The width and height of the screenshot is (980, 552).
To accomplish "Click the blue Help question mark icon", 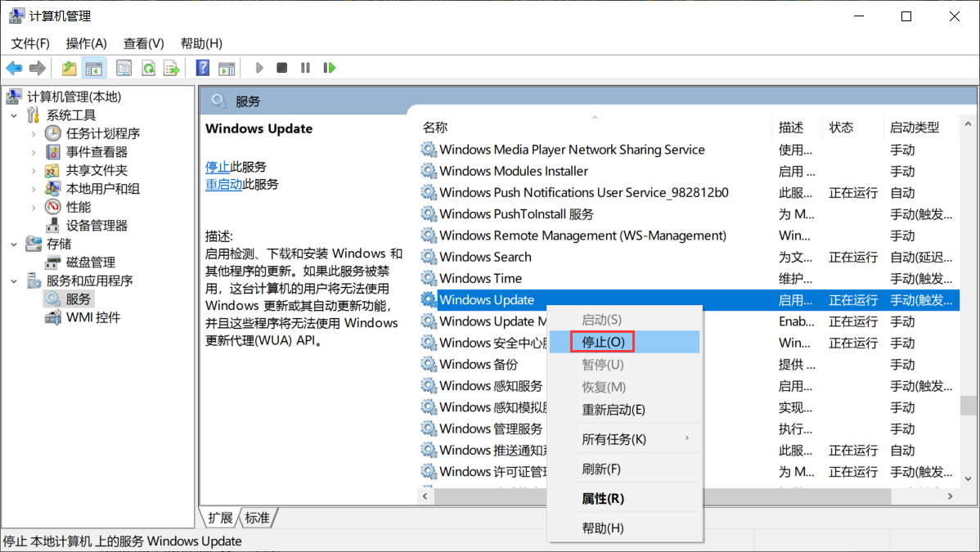I will [x=203, y=68].
